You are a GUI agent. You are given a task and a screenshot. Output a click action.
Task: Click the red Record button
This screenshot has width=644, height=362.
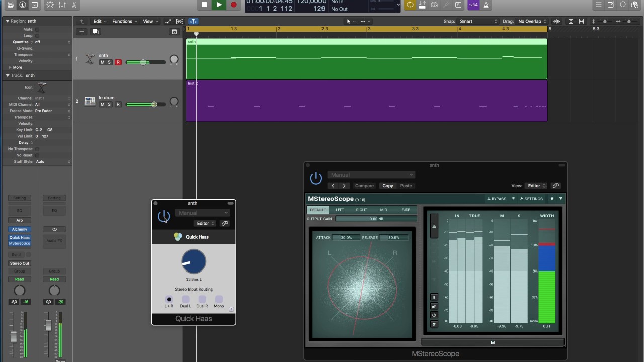point(233,5)
